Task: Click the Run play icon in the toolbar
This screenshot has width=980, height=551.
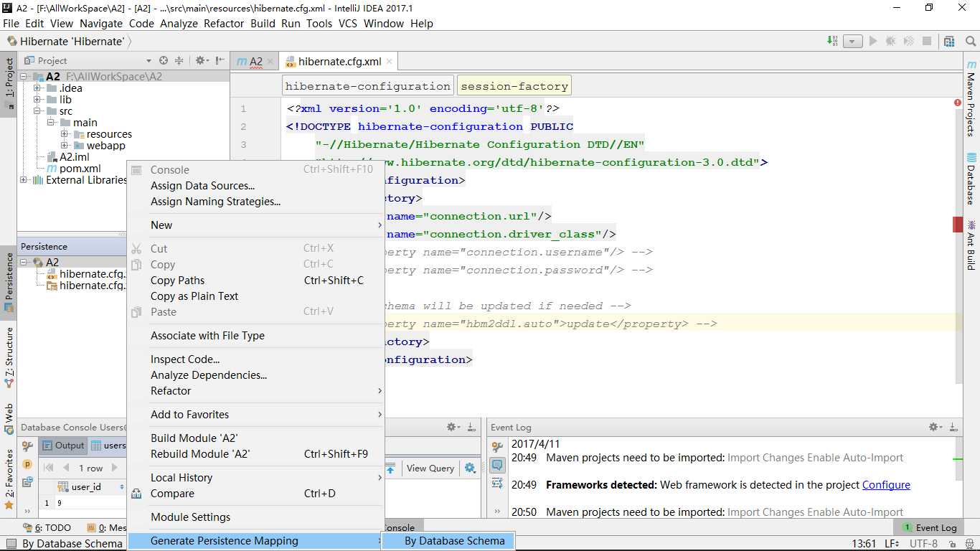Action: pos(873,41)
